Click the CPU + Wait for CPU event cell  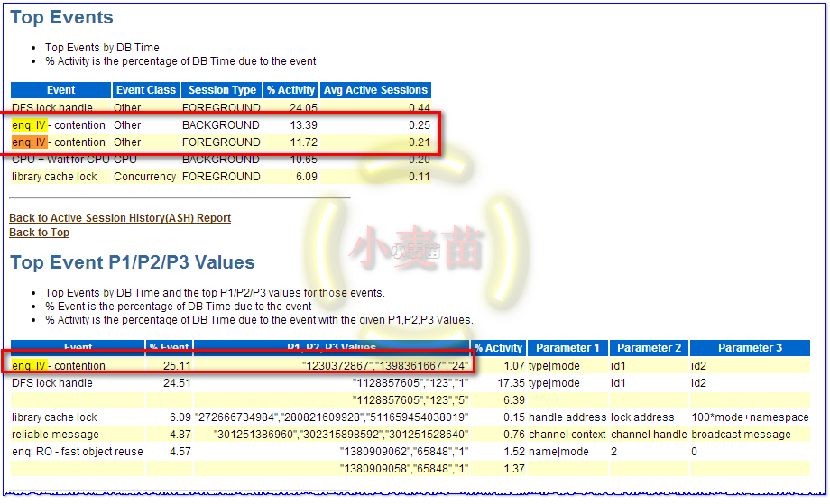tap(59, 160)
